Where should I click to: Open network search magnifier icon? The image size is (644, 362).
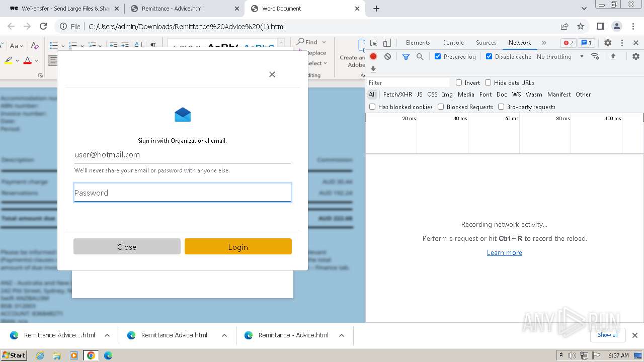click(x=420, y=57)
